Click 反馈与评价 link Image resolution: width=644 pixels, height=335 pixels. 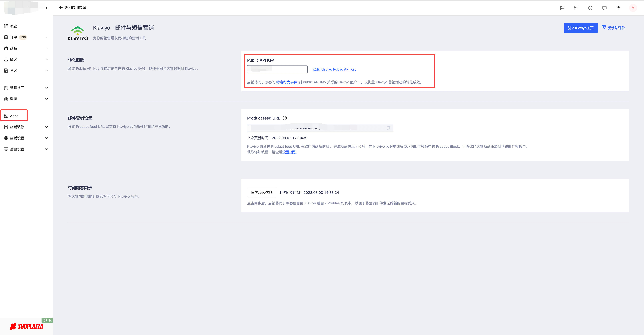point(616,28)
